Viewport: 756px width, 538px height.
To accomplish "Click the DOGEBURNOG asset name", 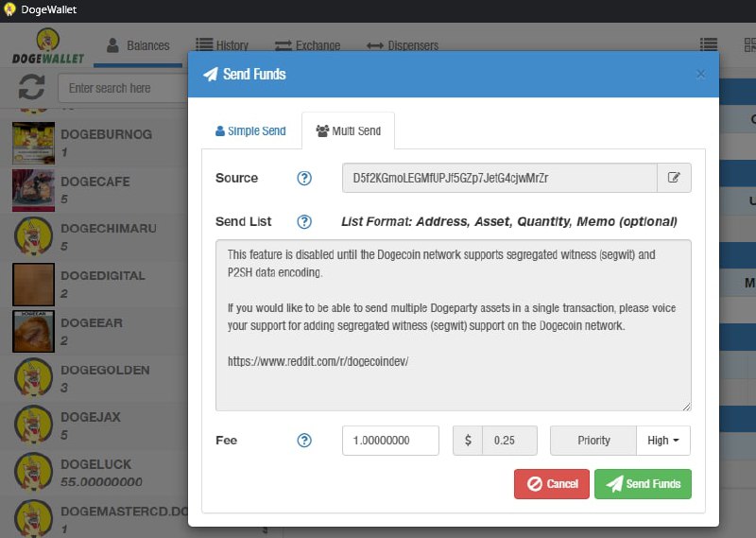I will click(x=106, y=134).
